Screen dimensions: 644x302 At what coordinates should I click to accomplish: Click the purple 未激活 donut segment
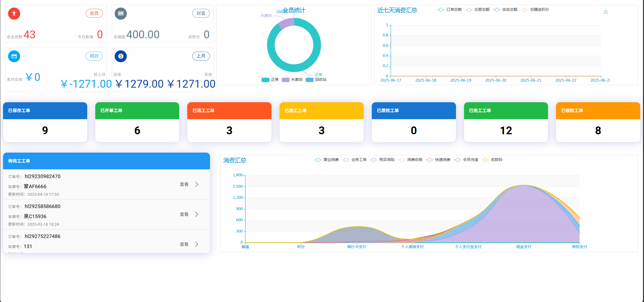point(286,23)
